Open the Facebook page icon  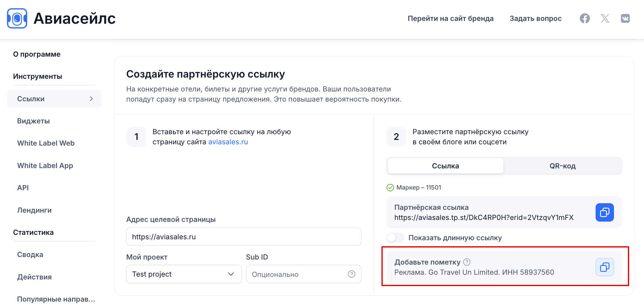pos(585,18)
